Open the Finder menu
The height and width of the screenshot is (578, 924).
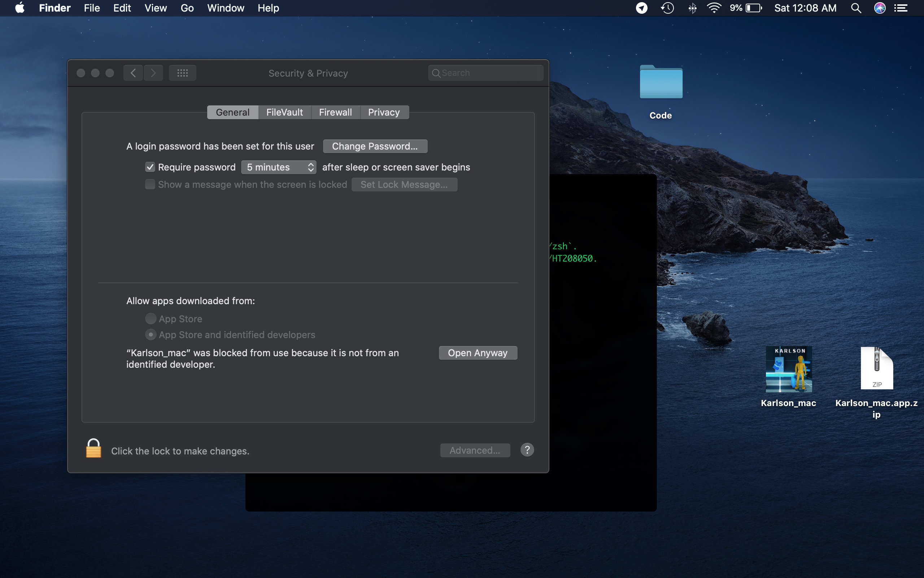click(55, 8)
